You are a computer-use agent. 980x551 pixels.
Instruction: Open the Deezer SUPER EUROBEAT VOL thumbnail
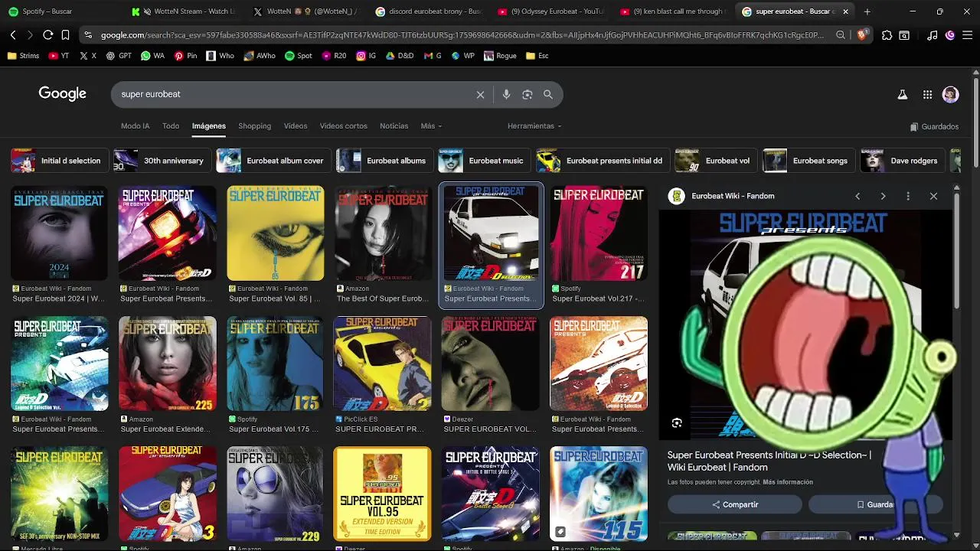click(491, 364)
